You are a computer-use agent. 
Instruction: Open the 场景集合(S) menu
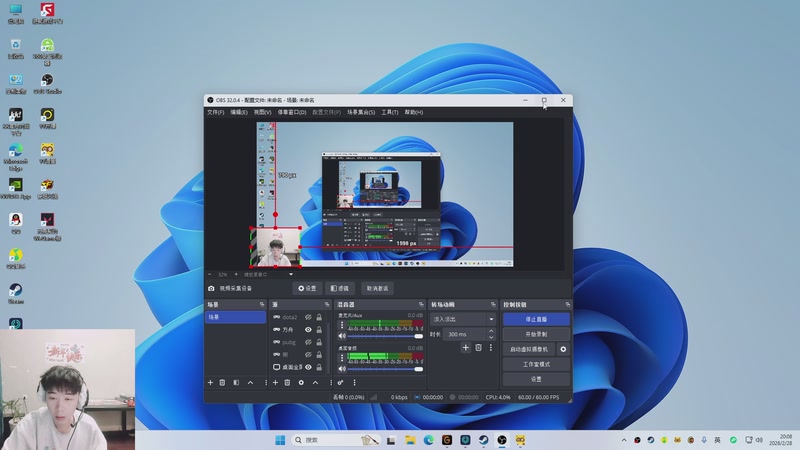[x=361, y=112]
